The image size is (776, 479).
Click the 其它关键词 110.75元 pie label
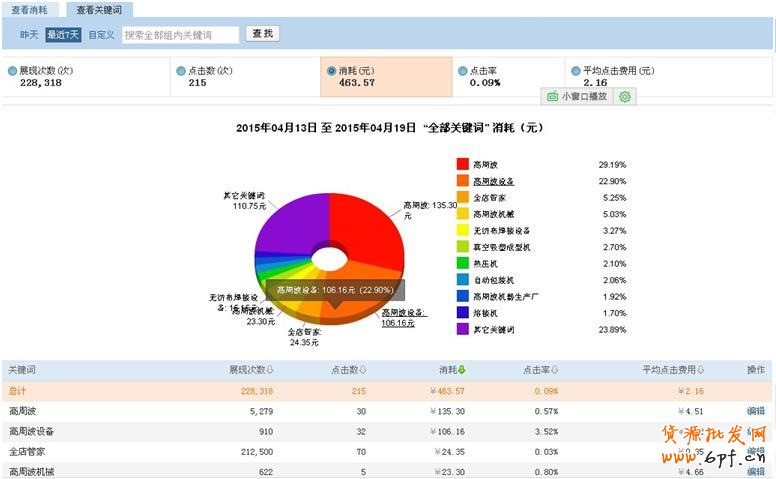point(245,200)
